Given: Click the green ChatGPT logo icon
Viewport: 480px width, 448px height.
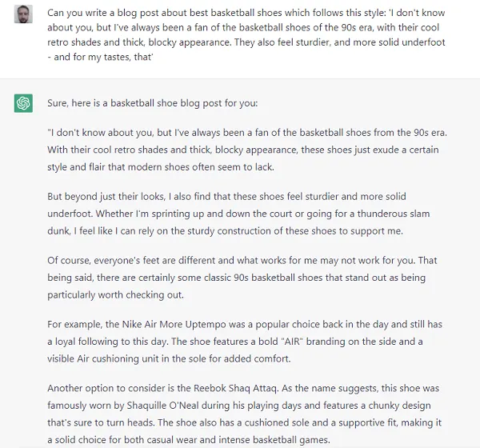Looking at the screenshot, I should pyautogui.click(x=23, y=103).
